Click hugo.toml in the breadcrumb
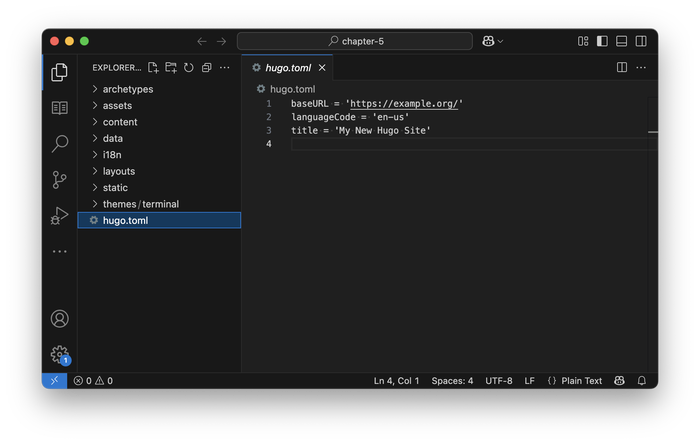700x444 pixels. [292, 89]
